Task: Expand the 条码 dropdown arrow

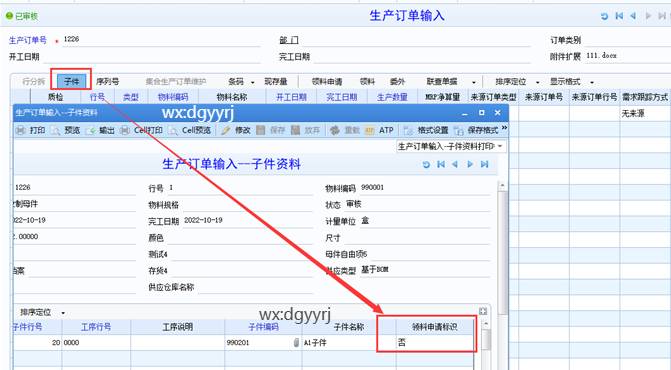Action: click(x=252, y=82)
